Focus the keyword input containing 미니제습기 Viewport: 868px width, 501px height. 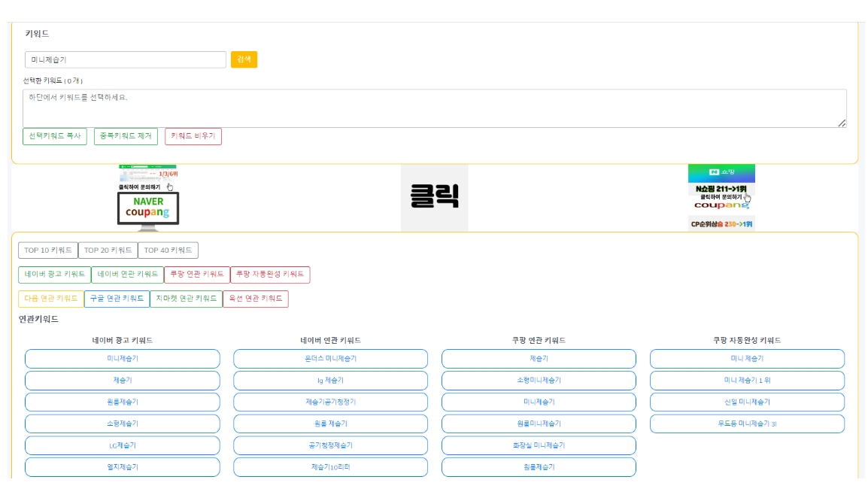coord(125,59)
